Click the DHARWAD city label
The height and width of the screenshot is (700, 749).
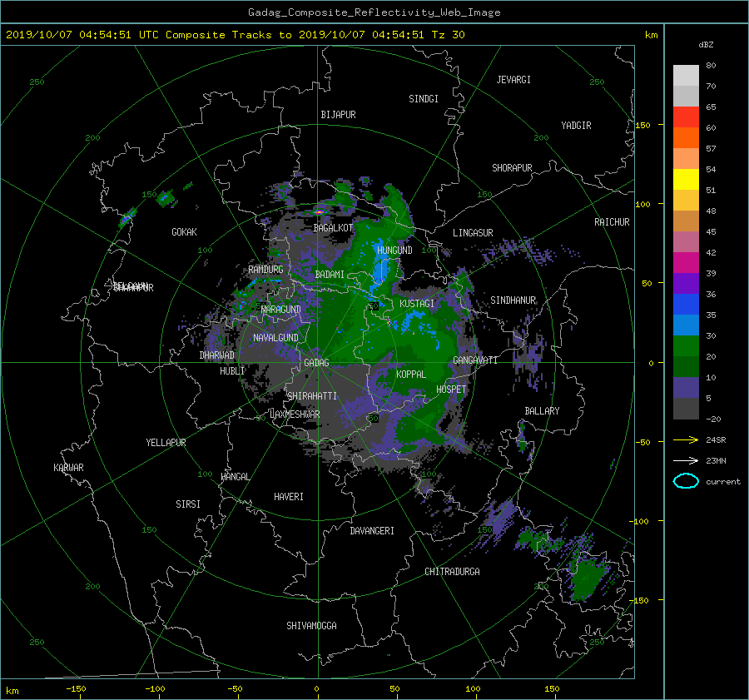217,355
